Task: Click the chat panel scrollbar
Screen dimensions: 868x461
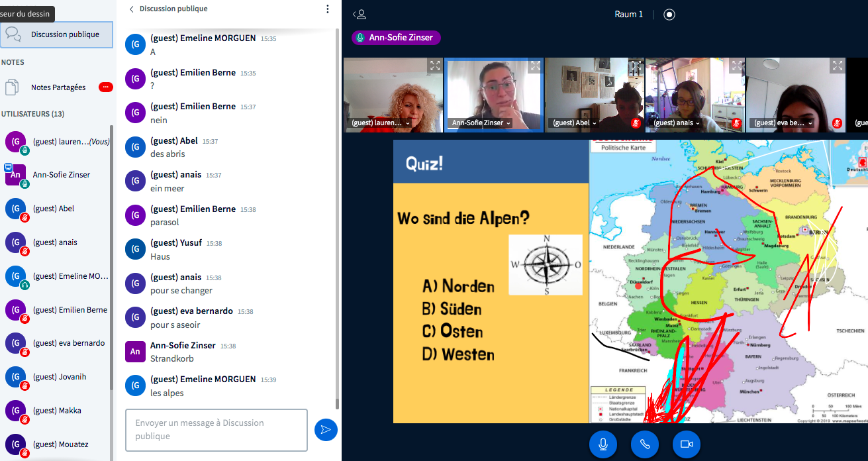Action: 338,219
